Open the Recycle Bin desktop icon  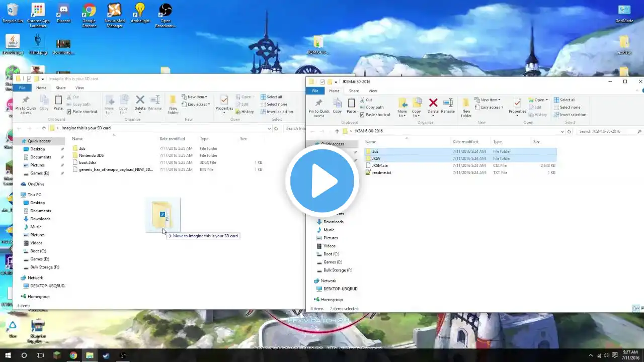coord(13,14)
